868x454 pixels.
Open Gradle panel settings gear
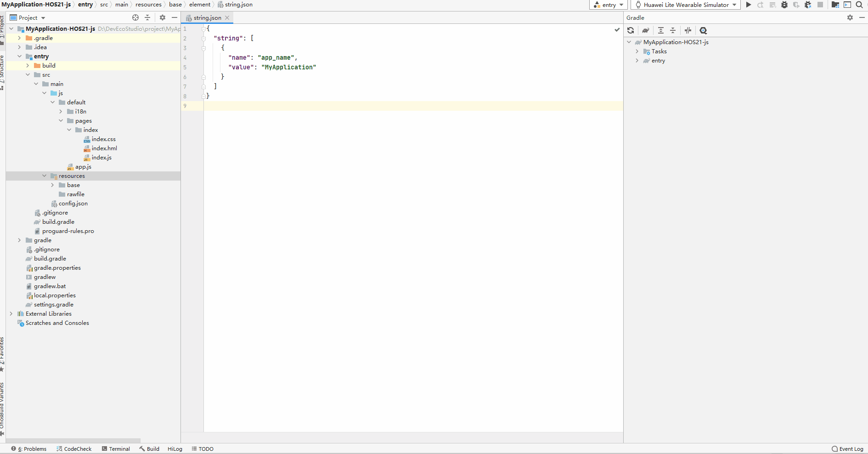(850, 17)
